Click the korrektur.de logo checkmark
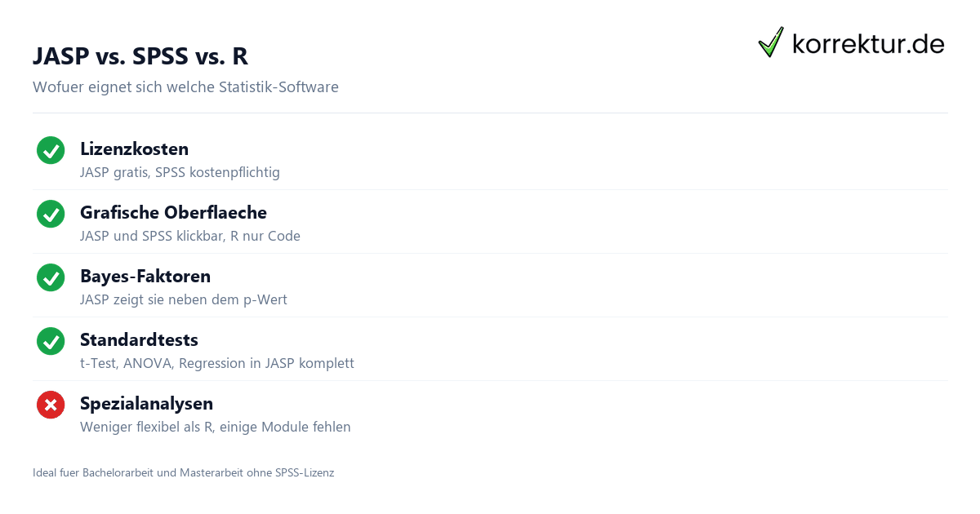980x514 pixels. pos(771,42)
